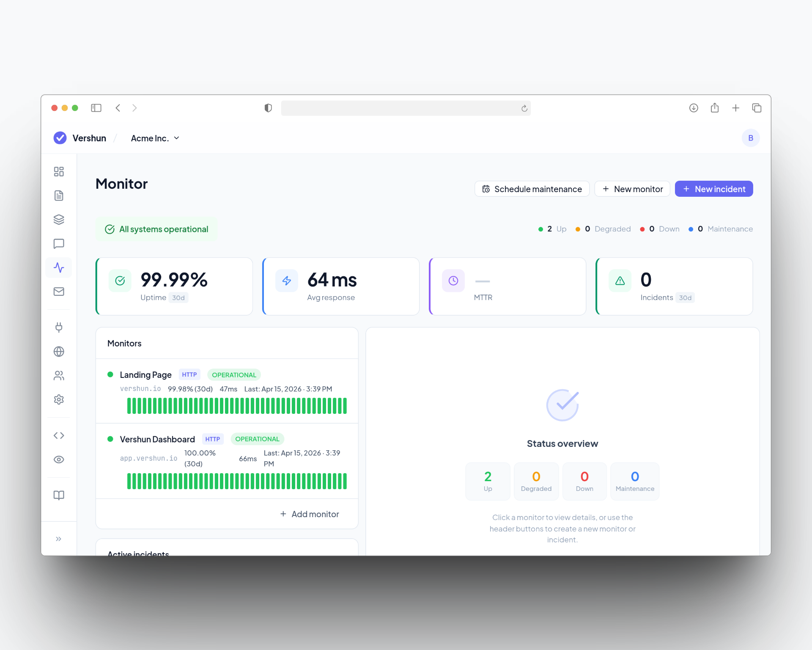
Task: Expand the Acme Inc. workspace dropdown
Action: pos(155,138)
